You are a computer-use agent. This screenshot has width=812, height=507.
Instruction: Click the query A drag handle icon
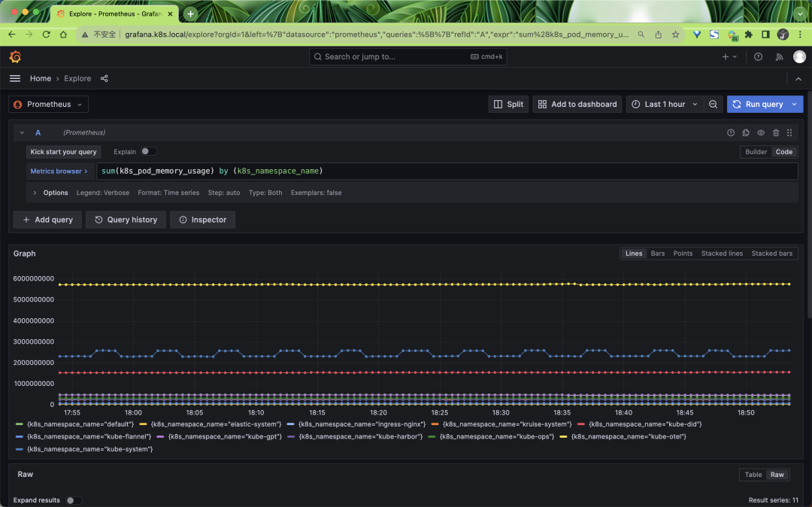tap(789, 132)
